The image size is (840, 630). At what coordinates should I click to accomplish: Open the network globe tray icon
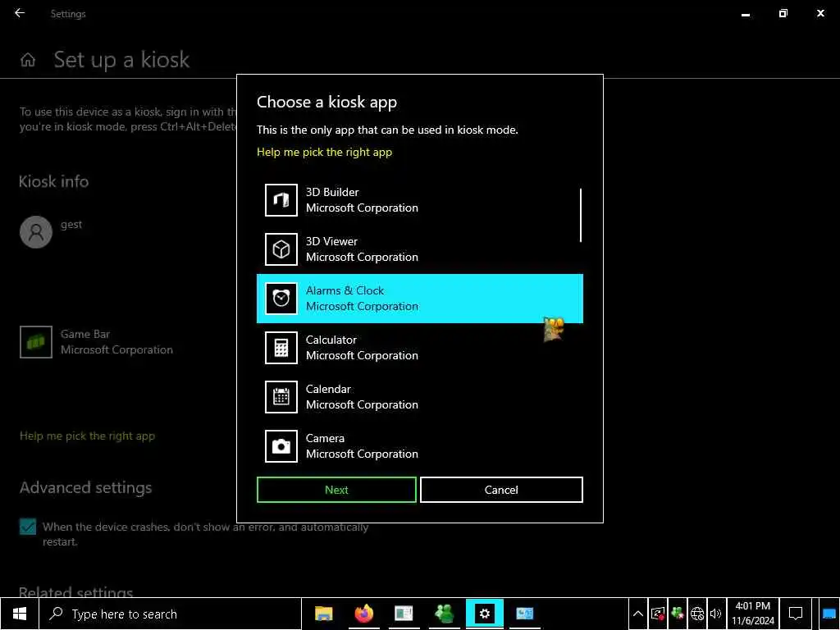click(x=697, y=614)
